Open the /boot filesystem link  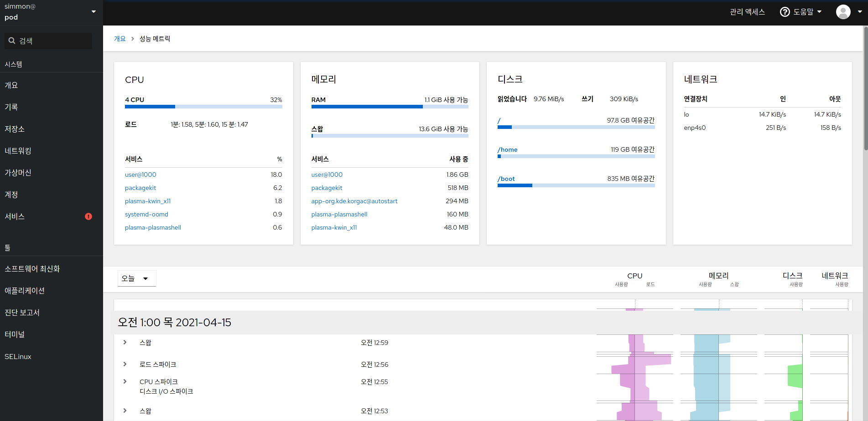(x=506, y=179)
